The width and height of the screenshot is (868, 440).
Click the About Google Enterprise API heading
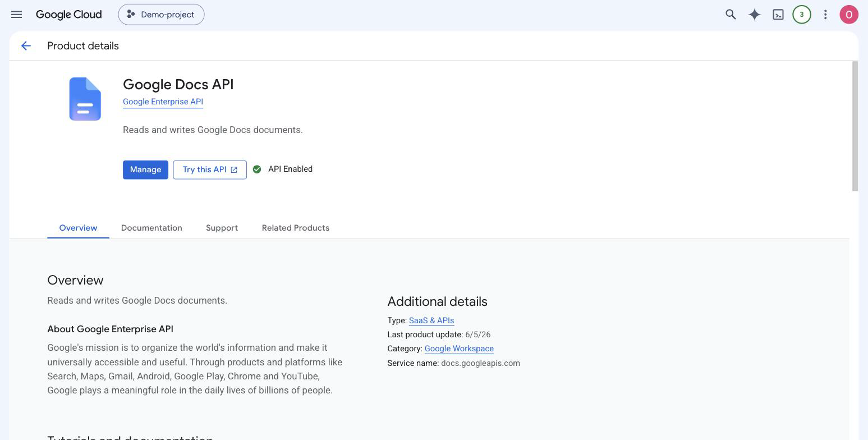pos(110,329)
